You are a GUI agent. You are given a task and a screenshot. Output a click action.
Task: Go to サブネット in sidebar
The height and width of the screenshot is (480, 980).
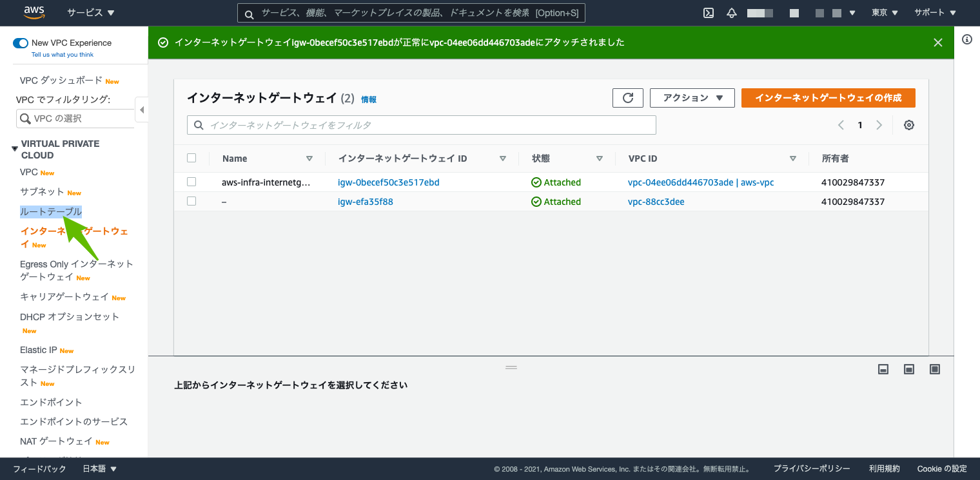coord(43,192)
